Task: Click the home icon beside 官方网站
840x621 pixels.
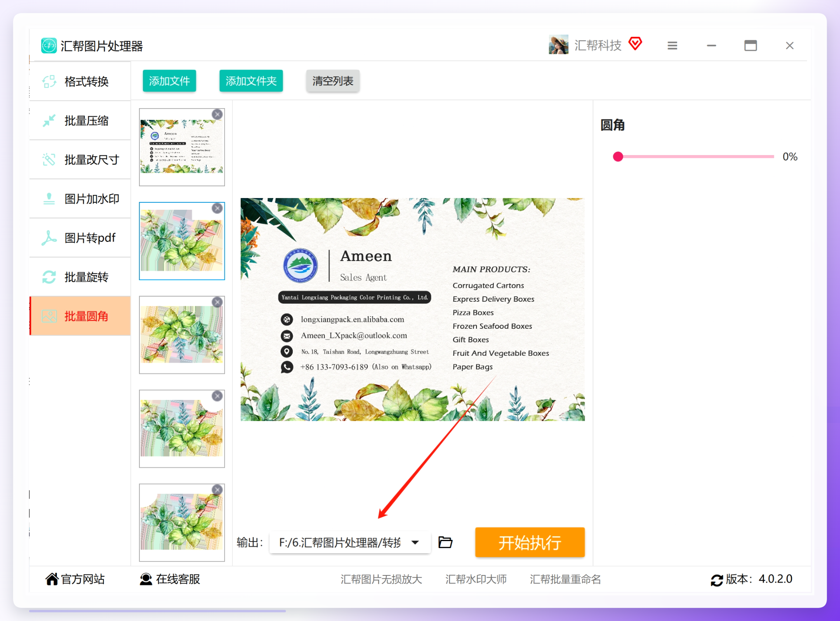Action: (x=52, y=579)
